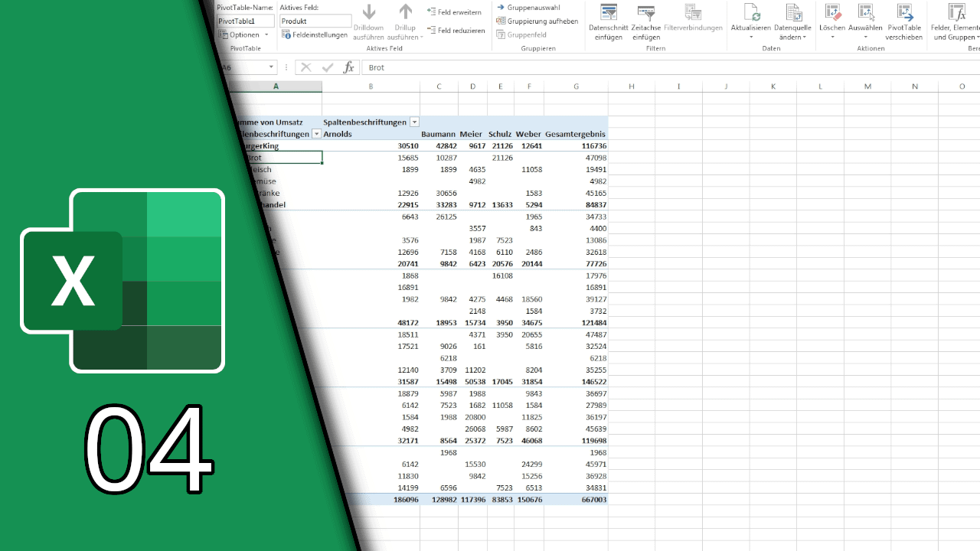980x551 pixels.
Task: Click Datenschnitt einfügen icon
Action: coord(609,13)
